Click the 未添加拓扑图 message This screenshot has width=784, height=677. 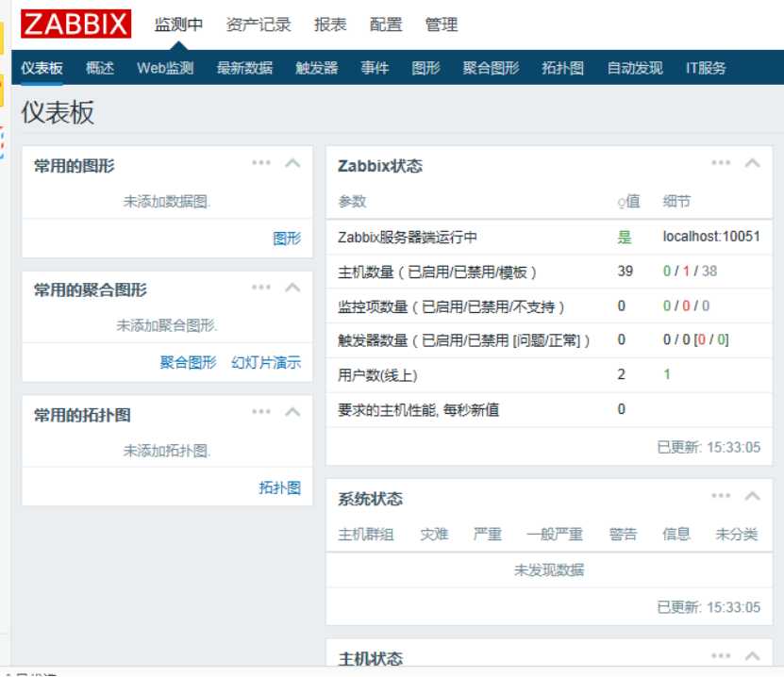pos(167,451)
